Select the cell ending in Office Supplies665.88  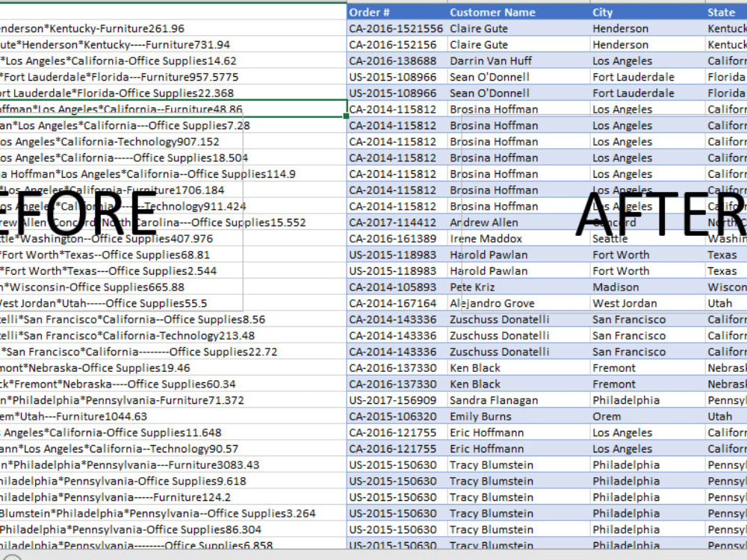click(x=173, y=287)
